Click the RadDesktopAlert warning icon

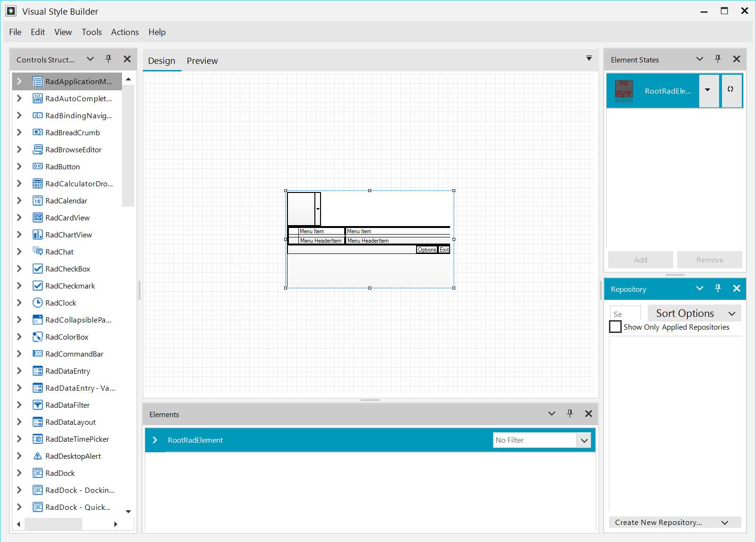coord(37,456)
